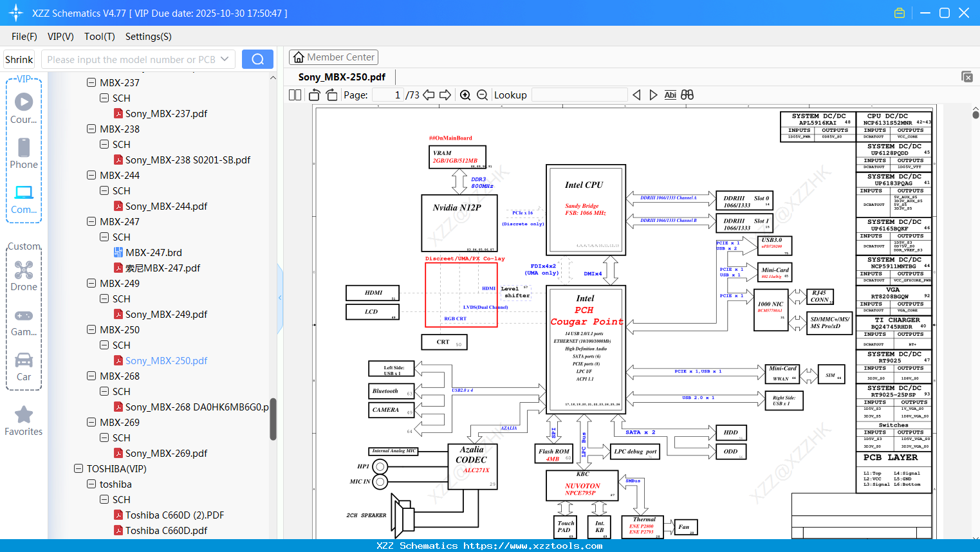Collapse the TOSHIBA(VIP) folder
The height and width of the screenshot is (552, 980).
click(79, 468)
